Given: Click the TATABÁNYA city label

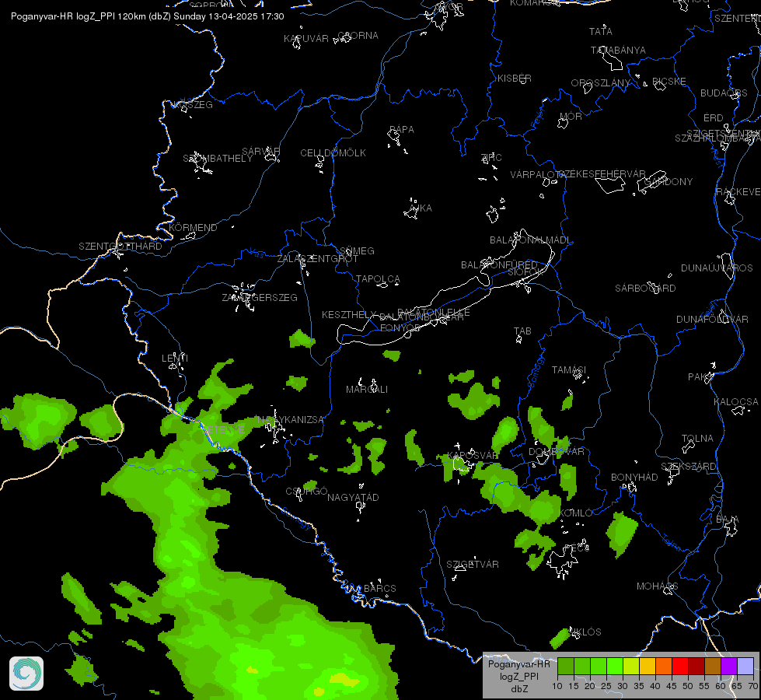Looking at the screenshot, I should pyautogui.click(x=618, y=51).
